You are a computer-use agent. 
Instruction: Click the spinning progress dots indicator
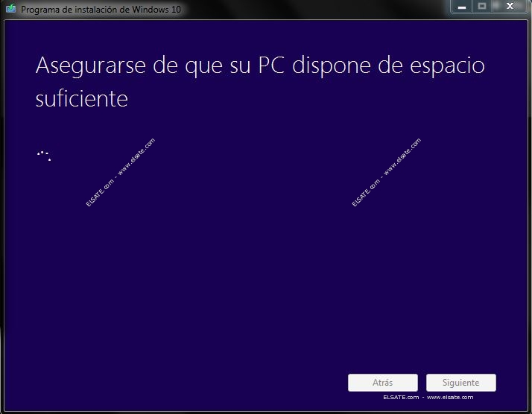(x=44, y=156)
